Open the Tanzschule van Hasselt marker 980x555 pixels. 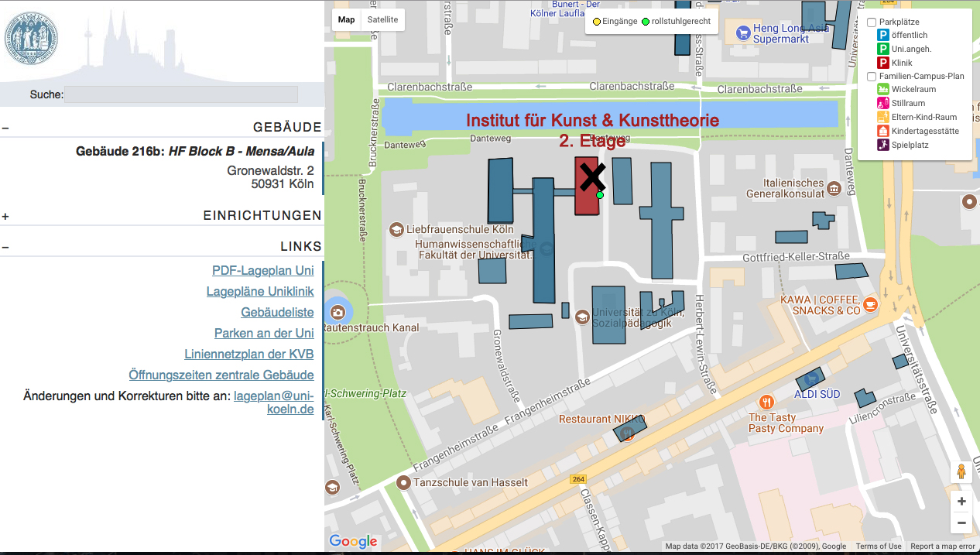coord(403,482)
